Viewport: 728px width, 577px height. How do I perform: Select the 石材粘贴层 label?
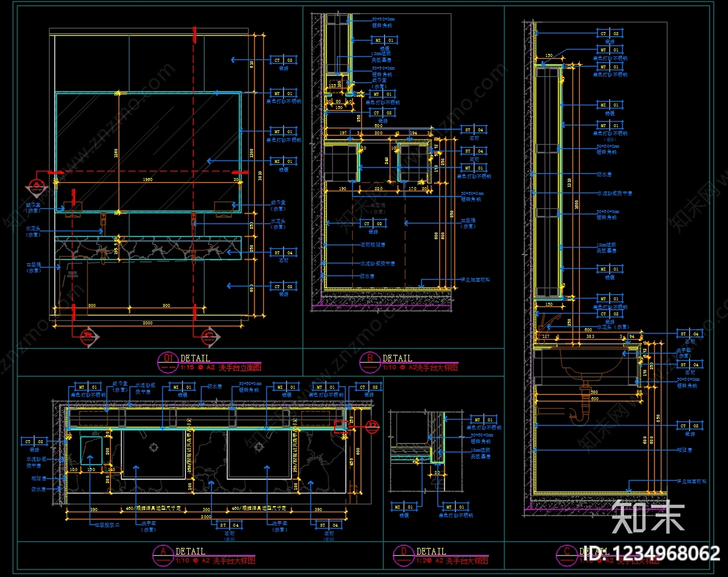click(x=373, y=245)
